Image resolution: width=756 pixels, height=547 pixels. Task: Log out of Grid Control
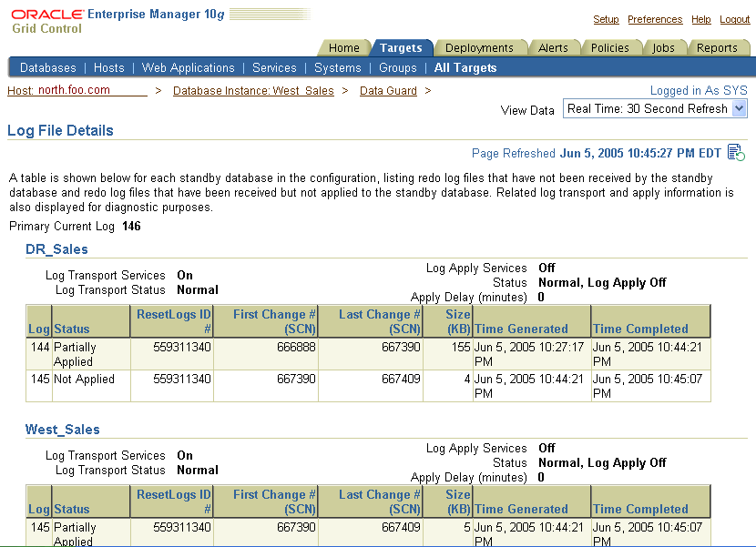pyautogui.click(x=734, y=19)
